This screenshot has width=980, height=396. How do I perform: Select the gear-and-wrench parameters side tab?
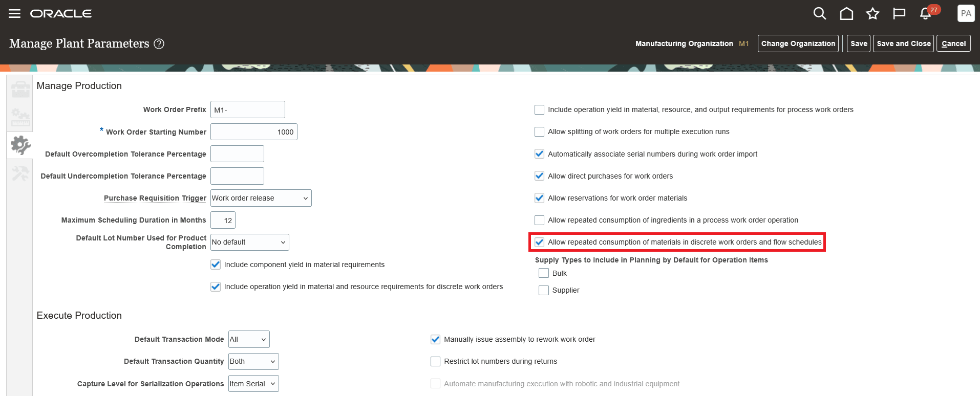point(20,145)
